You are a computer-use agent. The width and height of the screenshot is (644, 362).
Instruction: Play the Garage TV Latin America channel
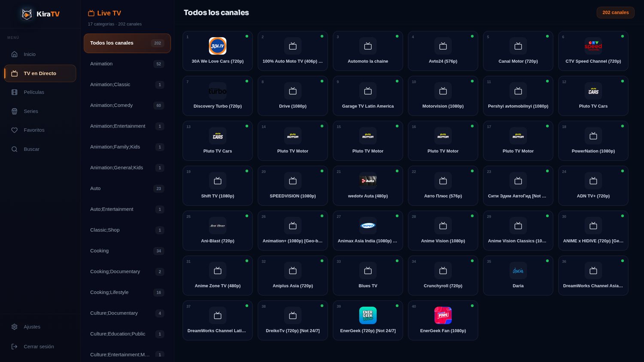point(368,96)
